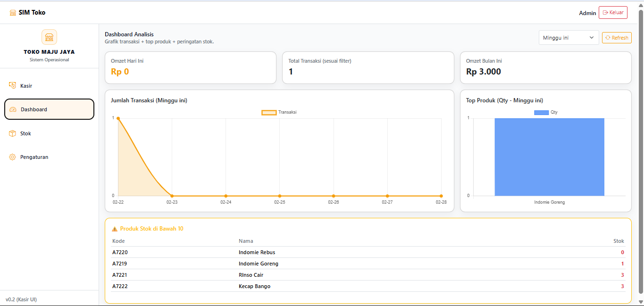Screen dimensions: 644x306
Task: Click the Dashboard gauge icon in sidebar
Action: click(13, 109)
